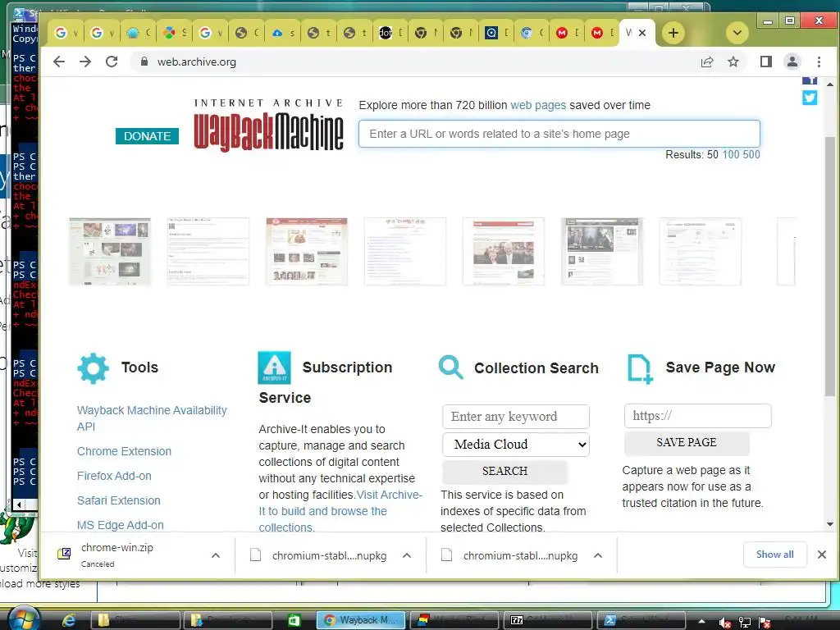Screen dimensions: 840x630
Task: Click the 7z taskbar button
Action: tap(547, 620)
